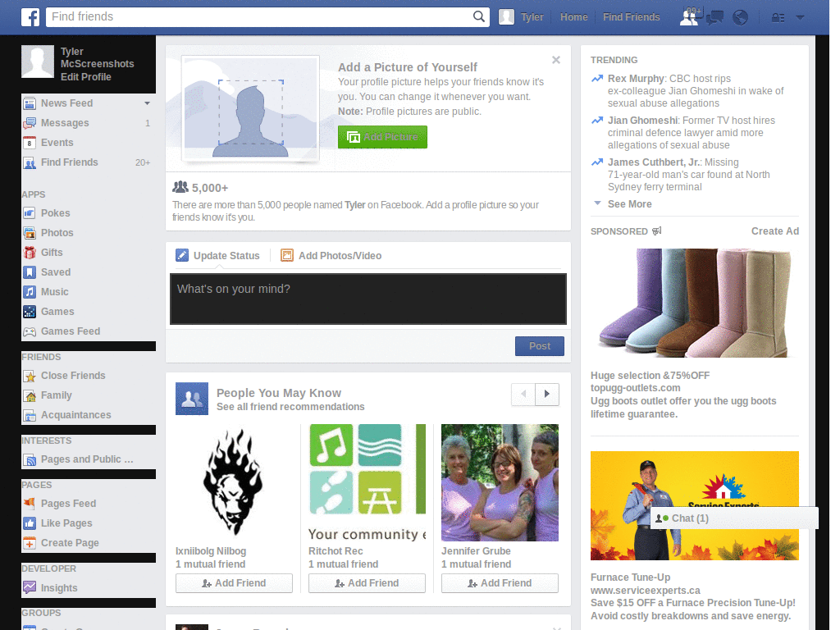
Task: Click the Like Pages thumbs-up icon
Action: (30, 523)
